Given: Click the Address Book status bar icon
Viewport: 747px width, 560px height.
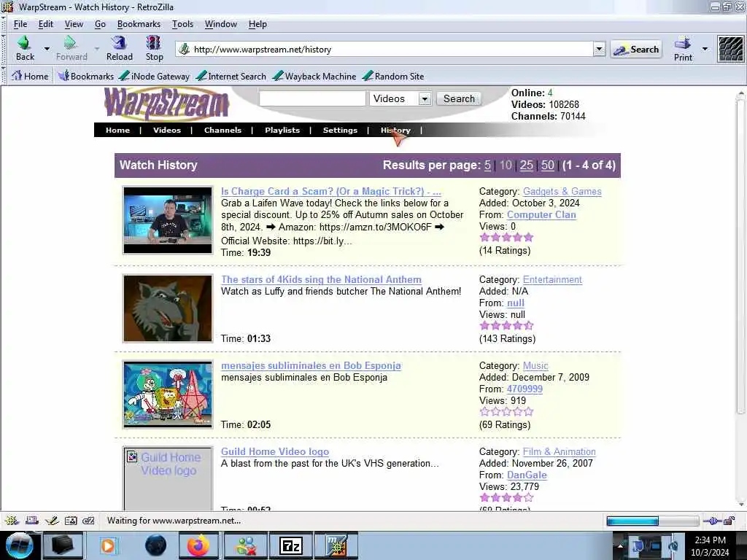Looking at the screenshot, I should click(71, 521).
